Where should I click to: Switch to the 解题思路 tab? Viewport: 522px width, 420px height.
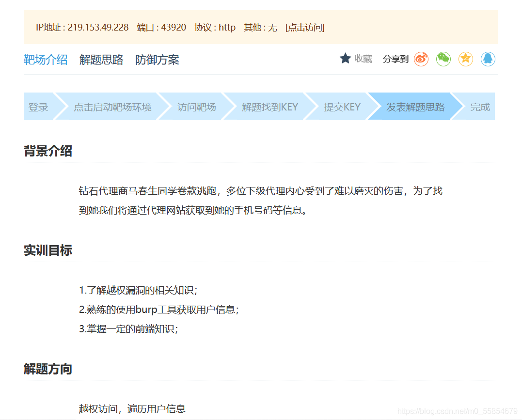tap(101, 60)
